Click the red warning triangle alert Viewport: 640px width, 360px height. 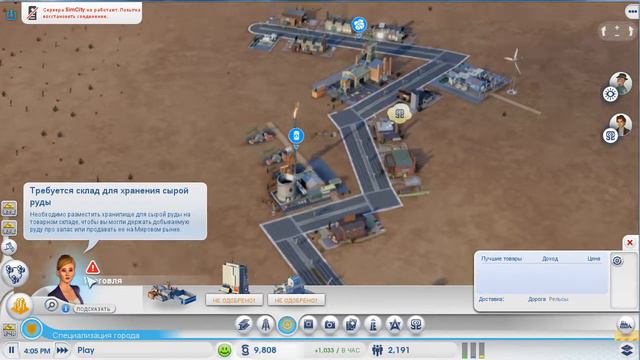[93, 267]
